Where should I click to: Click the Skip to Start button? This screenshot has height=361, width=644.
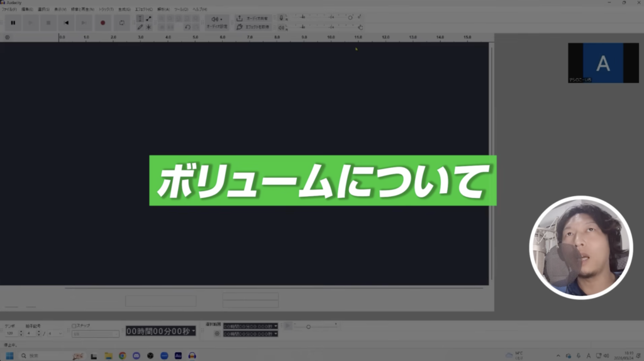66,23
